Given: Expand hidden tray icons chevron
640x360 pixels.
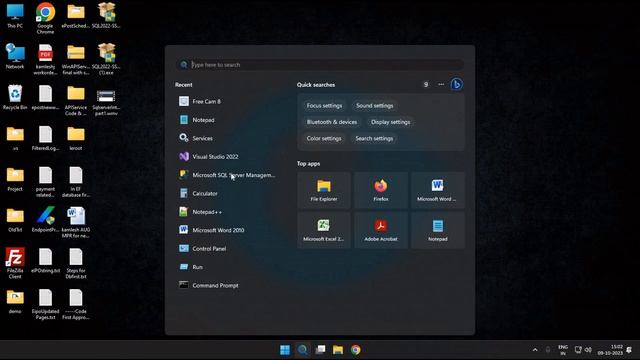Looking at the screenshot, I should click(535, 350).
